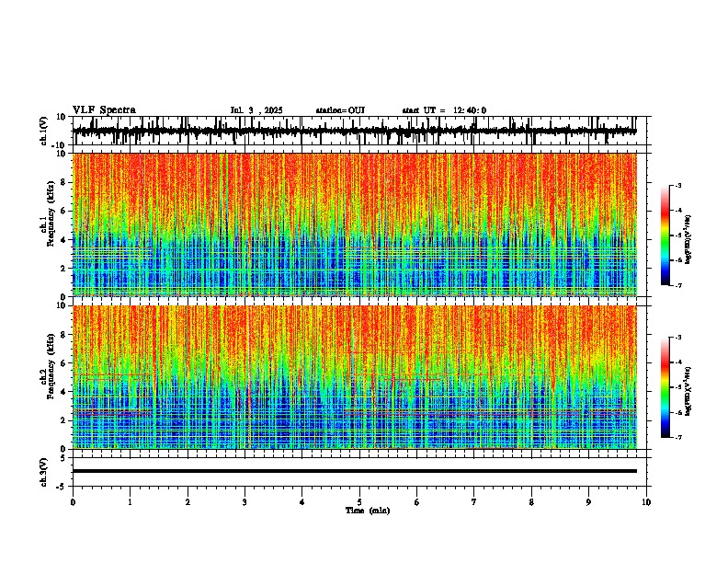The width and height of the screenshot is (728, 563).
Task: Click the "-5" tick on ch.3 voltage axis
Action: click(x=62, y=486)
